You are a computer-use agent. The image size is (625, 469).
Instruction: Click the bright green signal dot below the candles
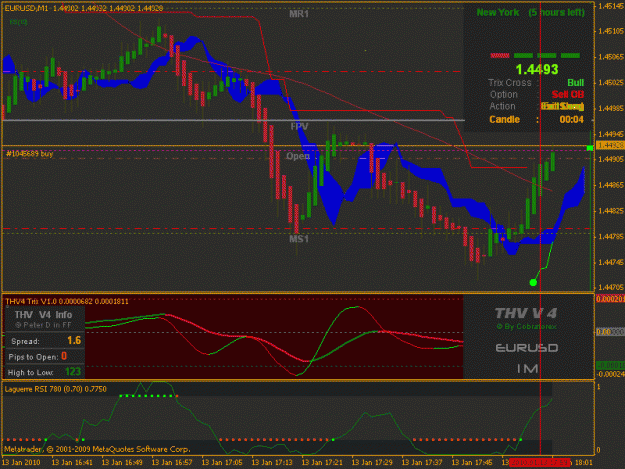(x=533, y=283)
